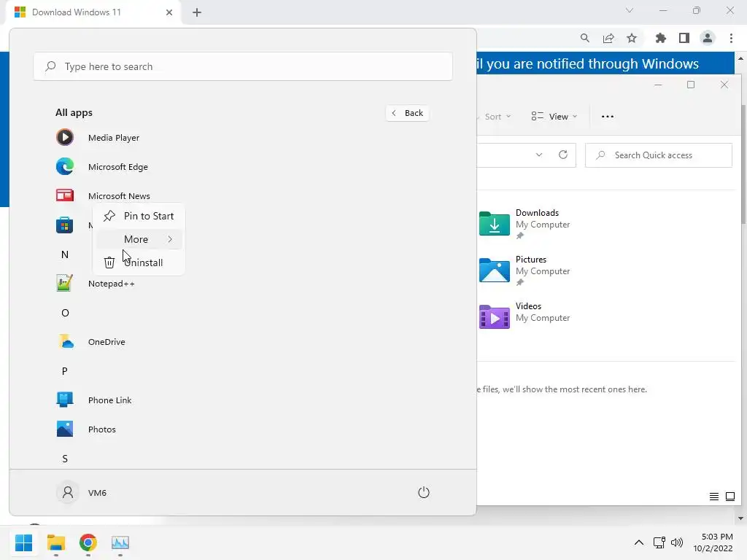
Task: Click the Search Quick access field
Action: (x=659, y=155)
